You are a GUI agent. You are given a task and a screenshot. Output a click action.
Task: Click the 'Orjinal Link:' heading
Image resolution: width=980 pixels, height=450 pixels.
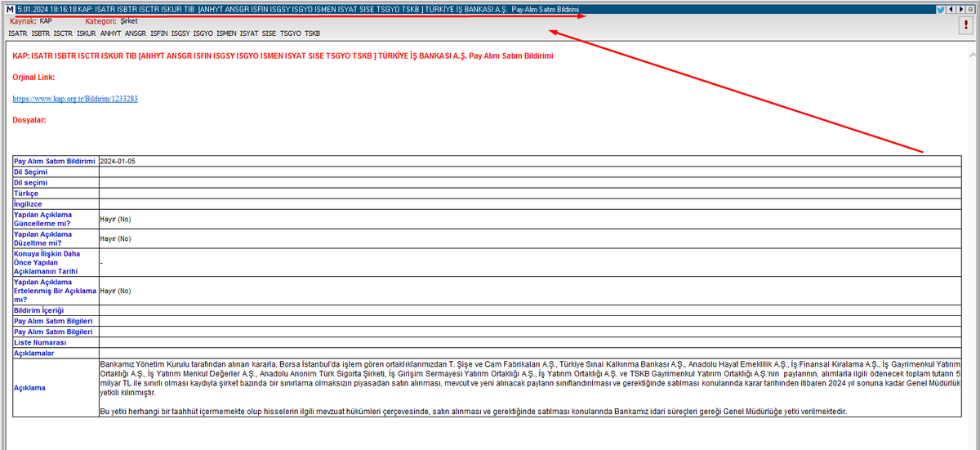pos(33,77)
